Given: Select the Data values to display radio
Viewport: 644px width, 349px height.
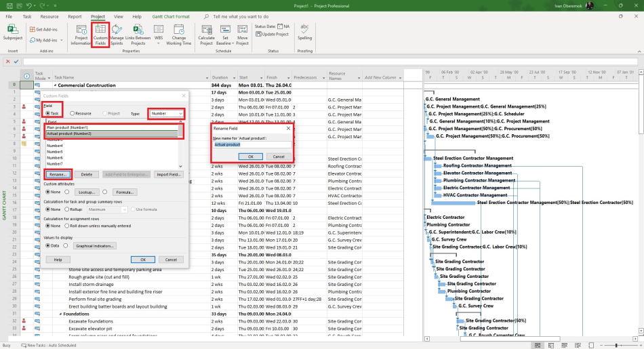Looking at the screenshot, I should (x=47, y=245).
